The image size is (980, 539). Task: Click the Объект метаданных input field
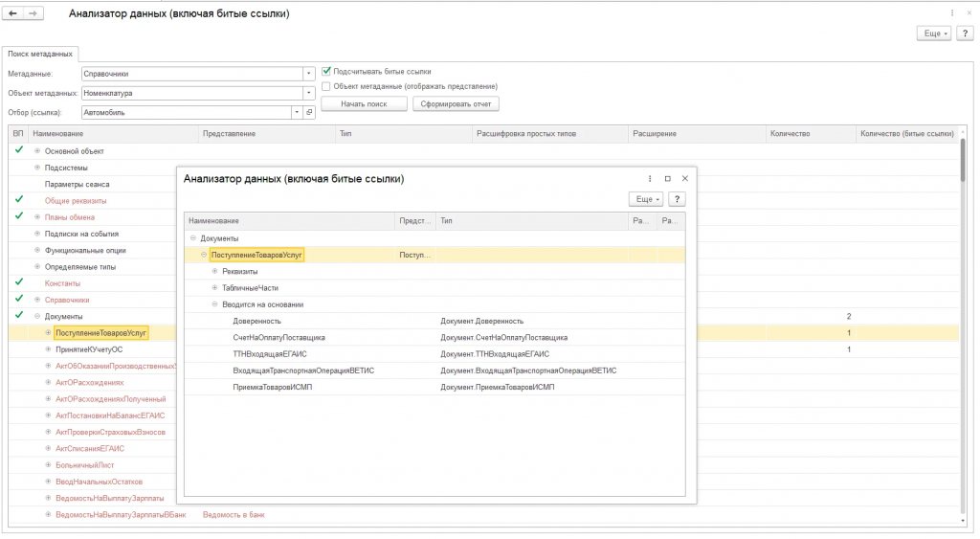point(192,93)
